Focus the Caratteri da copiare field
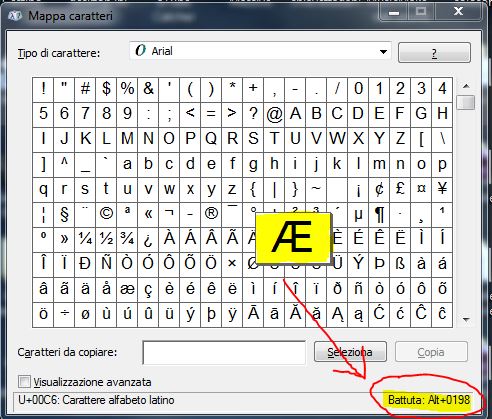Screen dimensions: 492x419 (224, 352)
